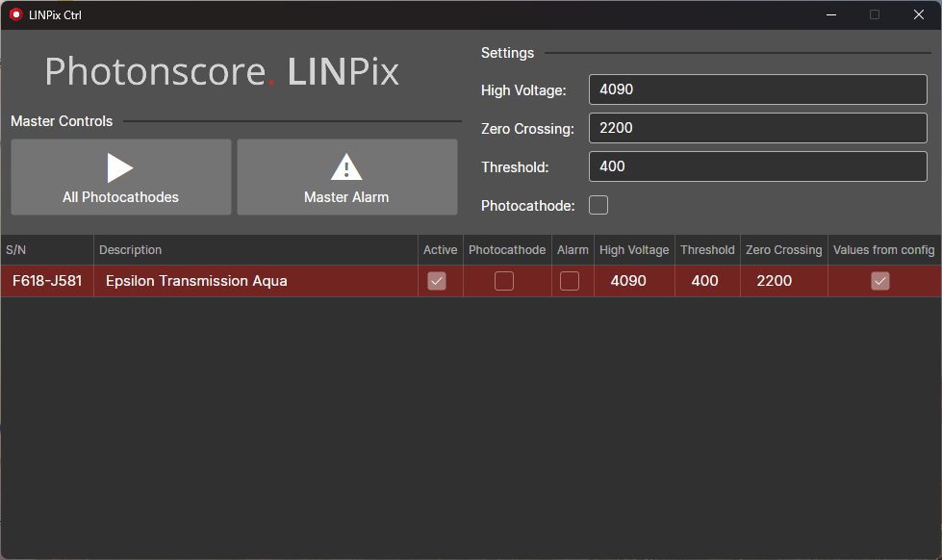Select the Epsilon Transmission Aqua description cell
Image resolution: width=942 pixels, height=560 pixels.
[x=256, y=281]
